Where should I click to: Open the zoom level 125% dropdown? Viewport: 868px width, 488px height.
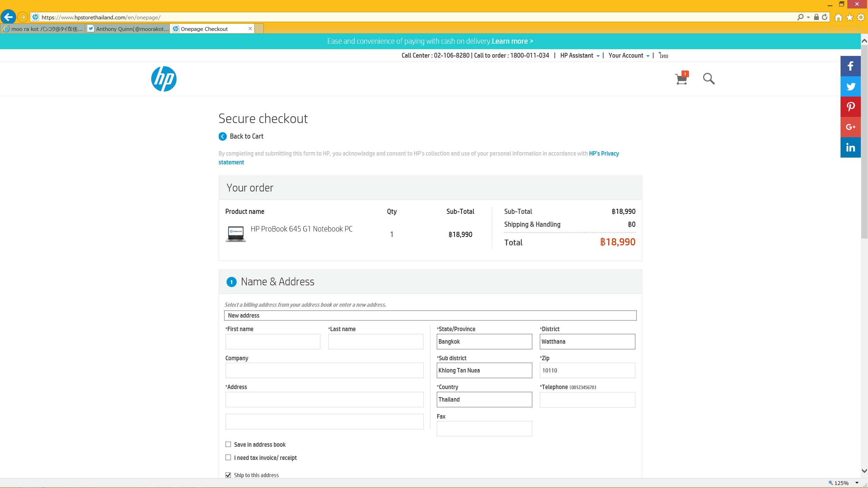[857, 483]
